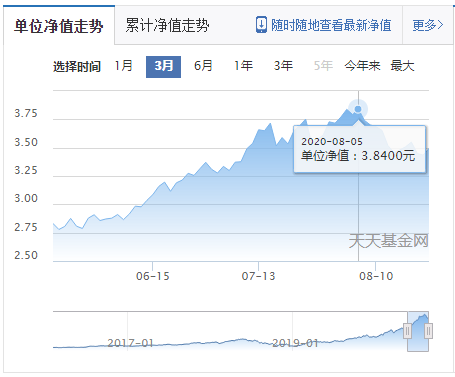This screenshot has height=377, width=455.
Task: Click the right range slider handle
Action: [x=429, y=331]
